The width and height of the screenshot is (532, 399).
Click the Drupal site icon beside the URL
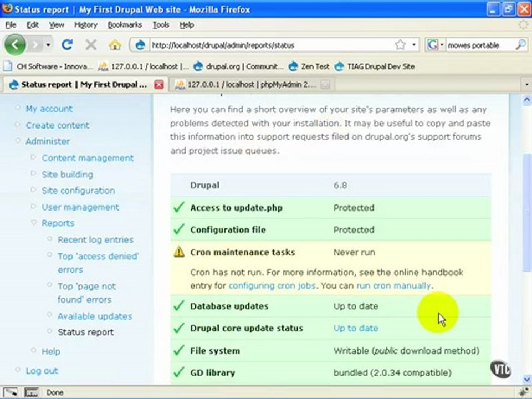click(x=140, y=45)
